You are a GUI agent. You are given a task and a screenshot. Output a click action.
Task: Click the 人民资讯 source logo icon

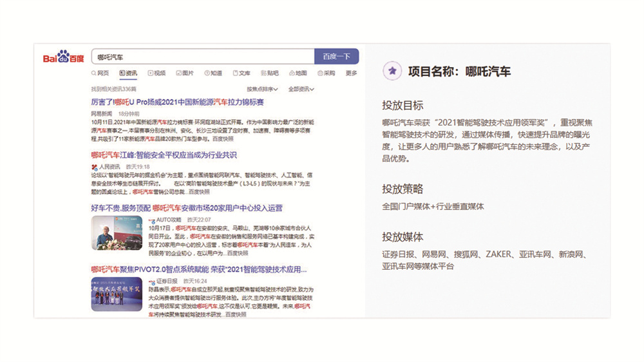[x=94, y=167]
